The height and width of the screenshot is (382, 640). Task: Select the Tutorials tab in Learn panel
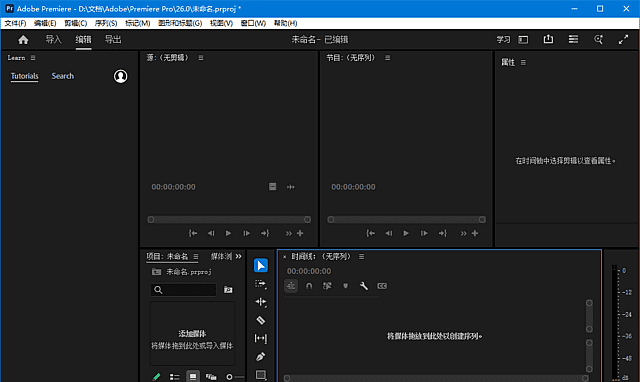click(24, 76)
